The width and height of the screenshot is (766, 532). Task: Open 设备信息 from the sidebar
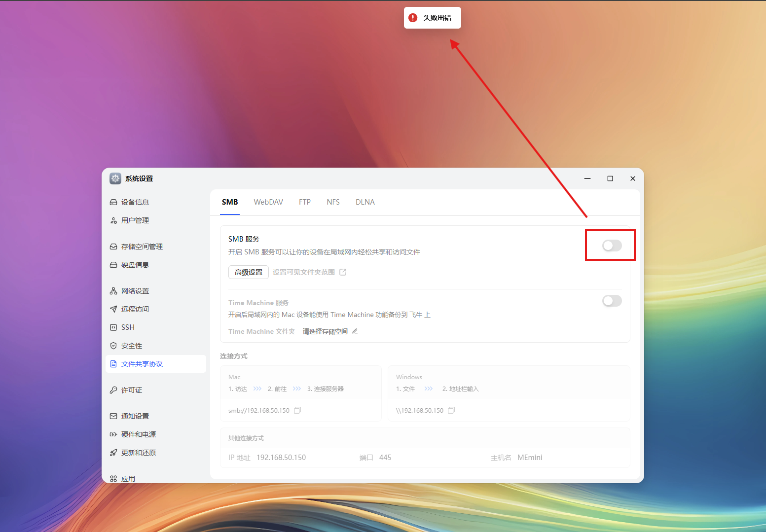click(x=134, y=202)
